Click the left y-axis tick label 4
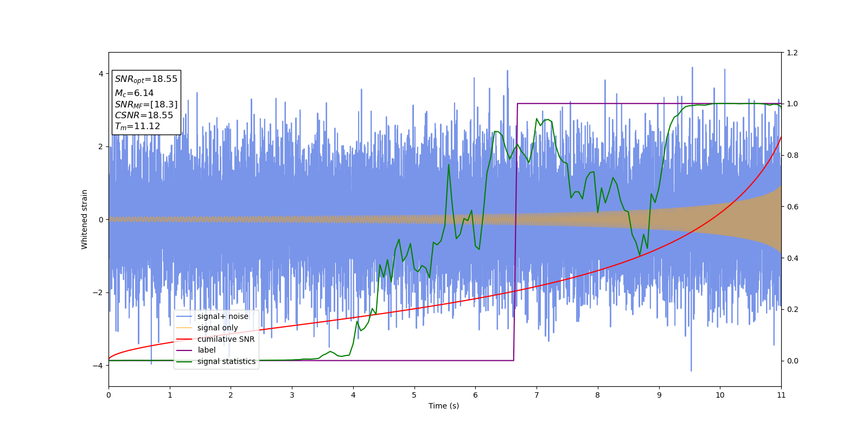 [101, 74]
